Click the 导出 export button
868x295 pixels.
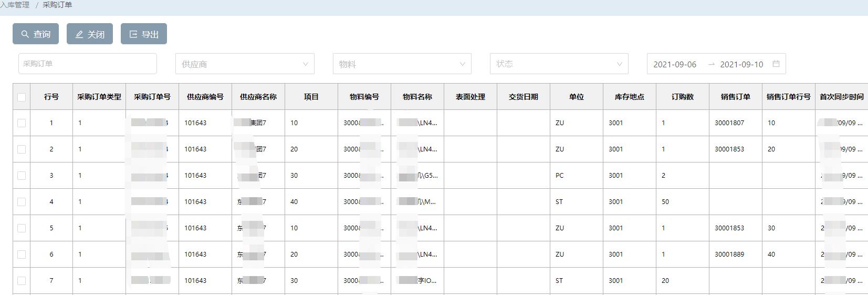click(x=144, y=34)
